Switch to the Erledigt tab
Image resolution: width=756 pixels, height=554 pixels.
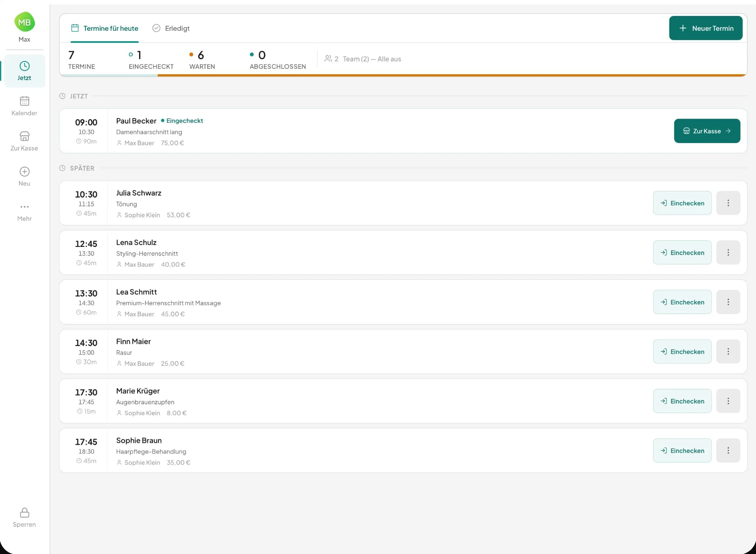click(171, 28)
